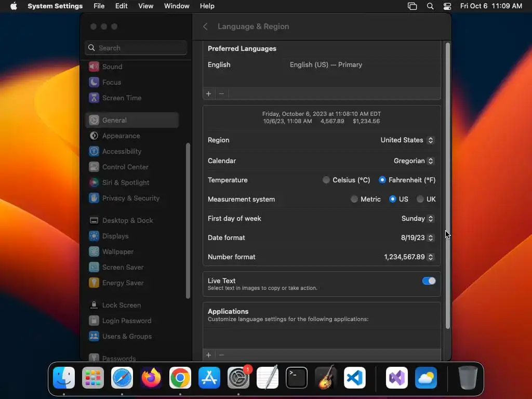Open Terminal from the Dock
Screen dimensions: 532x399
coord(297,378)
